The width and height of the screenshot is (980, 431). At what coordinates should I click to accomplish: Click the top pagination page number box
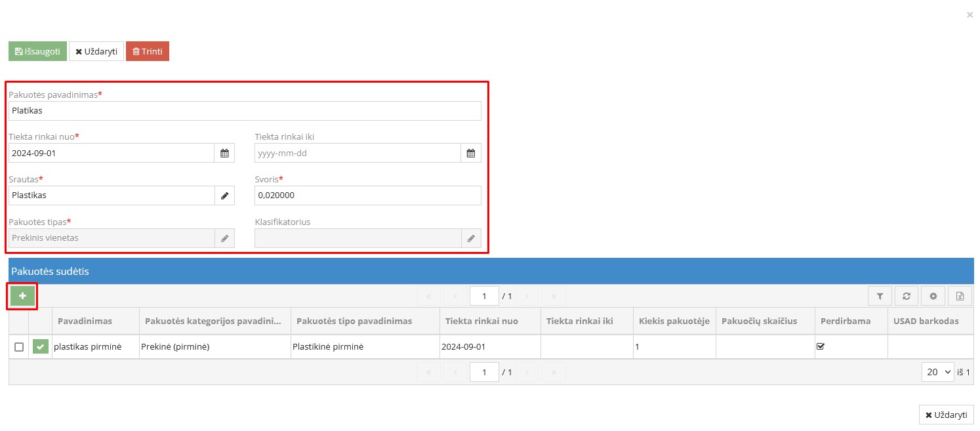(x=484, y=297)
